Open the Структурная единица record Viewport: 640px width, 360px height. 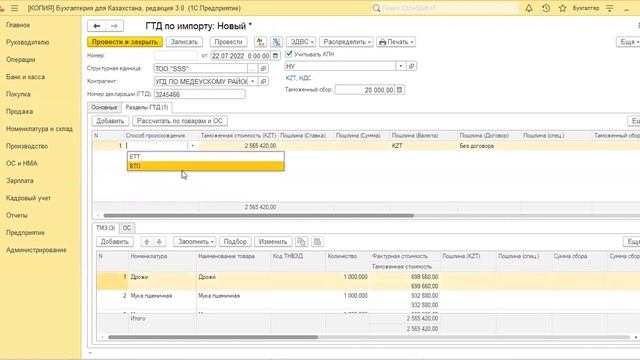[x=263, y=69]
